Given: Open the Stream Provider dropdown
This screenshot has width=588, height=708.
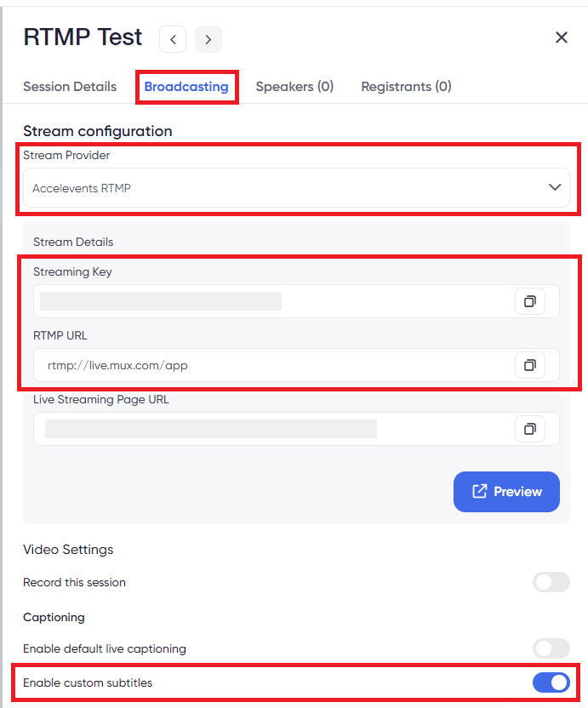Looking at the screenshot, I should (x=296, y=188).
